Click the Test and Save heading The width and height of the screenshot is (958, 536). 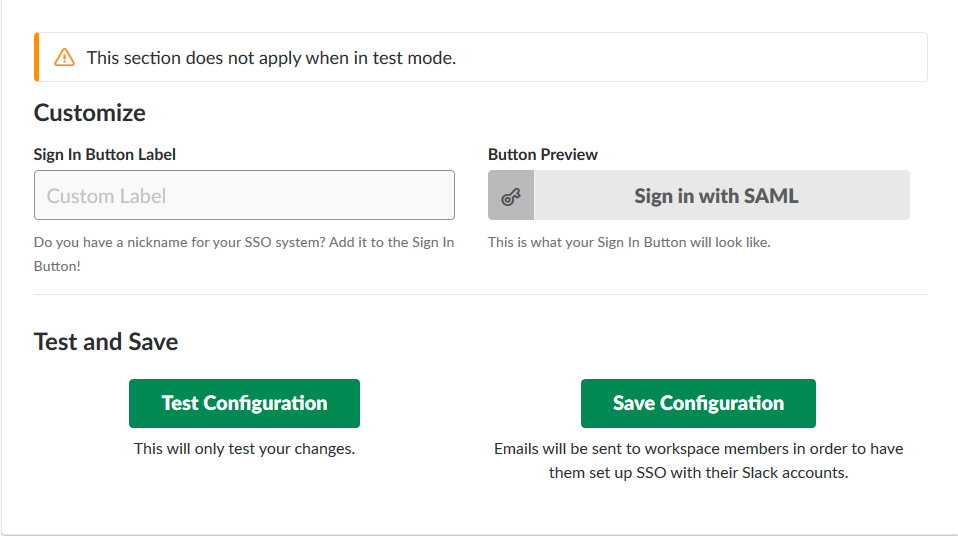pyautogui.click(x=106, y=342)
